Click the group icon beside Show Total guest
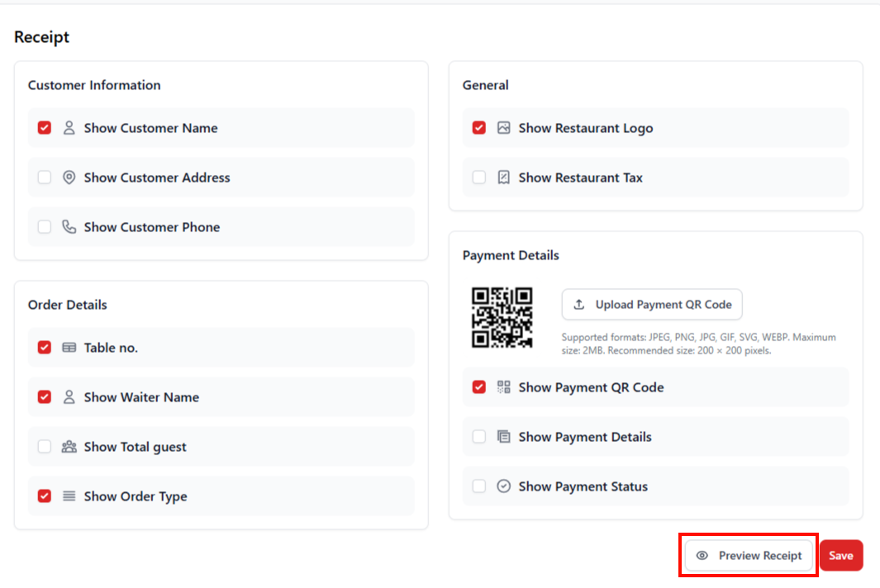Screen dimensions: 880x588 69,447
